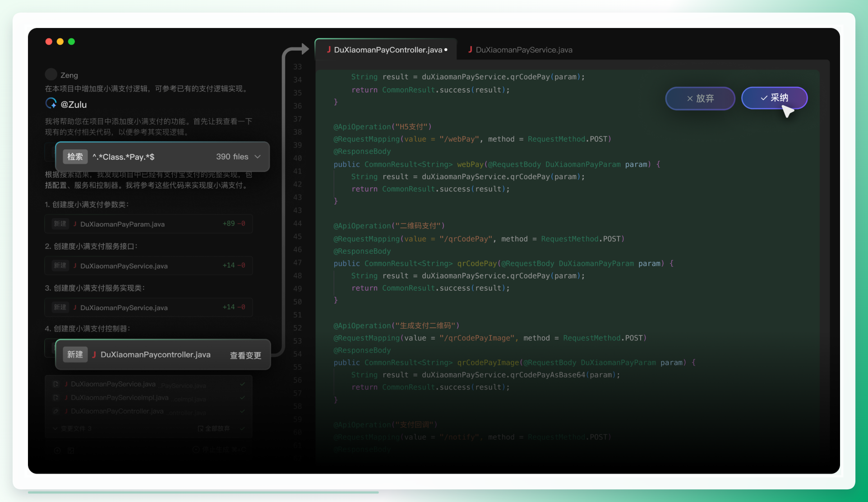Screen dimensions: 868x502
Task: Click the @ApiOperation("二维码支付") code line
Action: click(389, 226)
